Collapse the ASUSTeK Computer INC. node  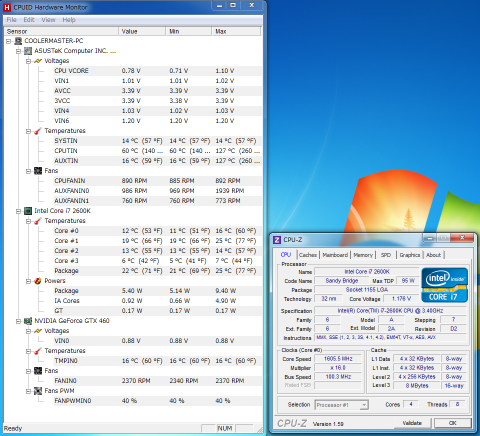click(19, 51)
